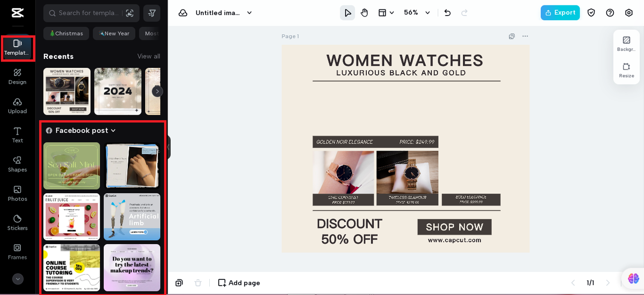This screenshot has width=644, height=295.
Task: Open the Templates panel in sidebar
Action: tap(18, 47)
